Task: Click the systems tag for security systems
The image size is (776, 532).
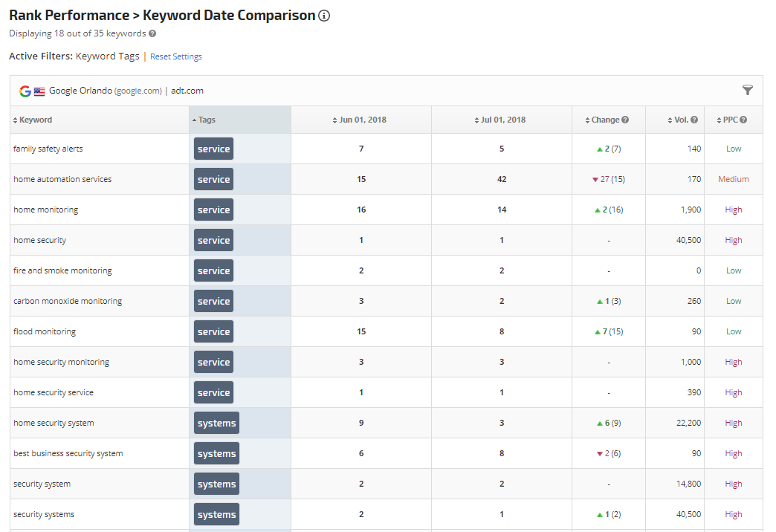Action: click(x=216, y=514)
